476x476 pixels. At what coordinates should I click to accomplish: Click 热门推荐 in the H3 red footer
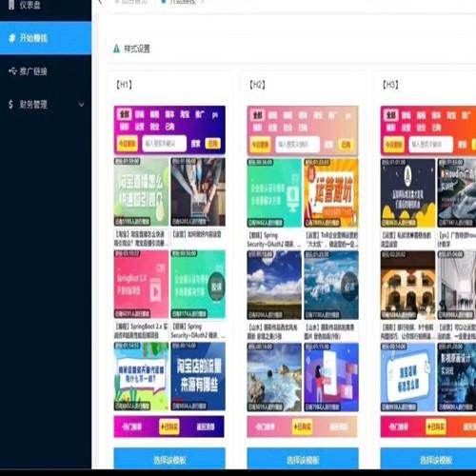[x=399, y=427]
